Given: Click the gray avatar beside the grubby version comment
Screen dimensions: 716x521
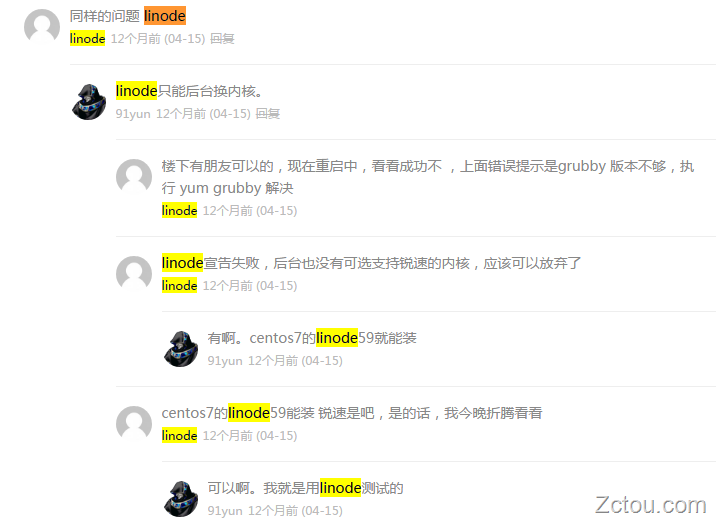Looking at the screenshot, I should (x=134, y=177).
